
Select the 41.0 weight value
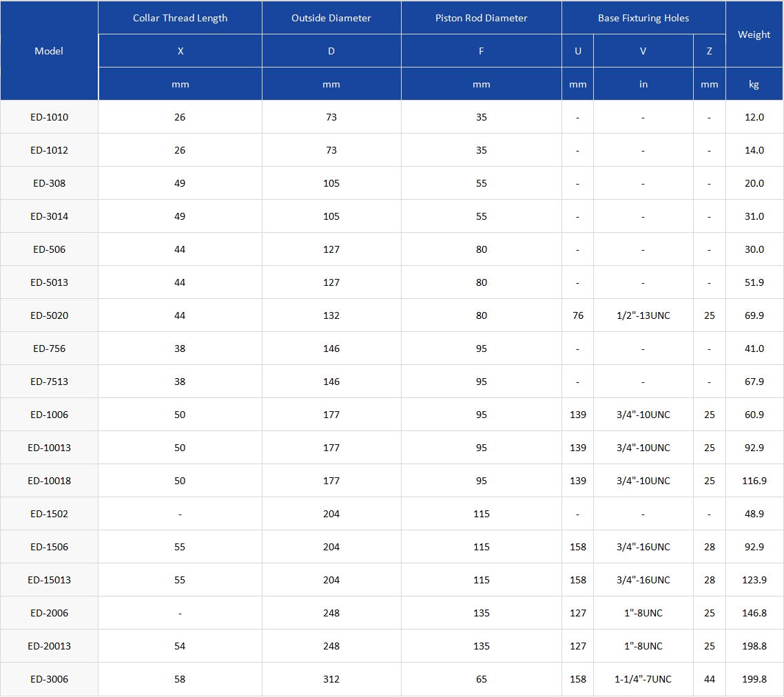(754, 348)
